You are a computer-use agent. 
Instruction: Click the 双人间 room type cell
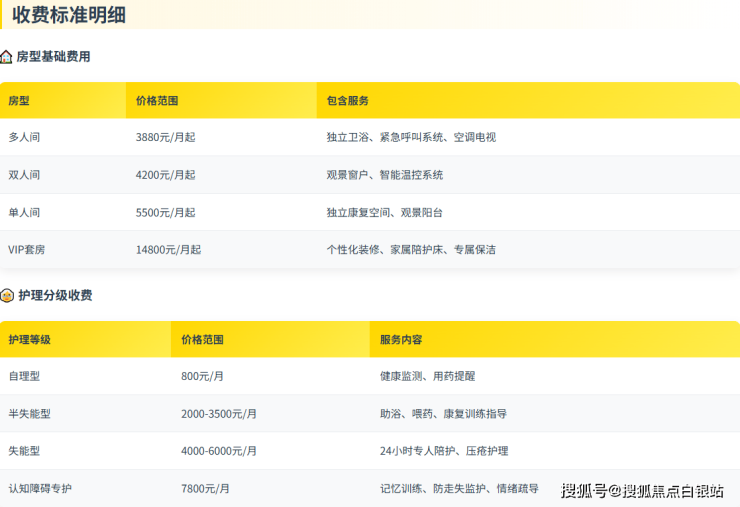pyautogui.click(x=24, y=175)
